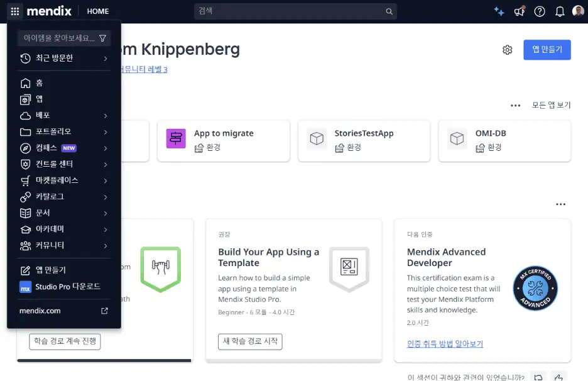The width and height of the screenshot is (588, 381).
Task: Click HOME in the top bar
Action: coord(98,11)
